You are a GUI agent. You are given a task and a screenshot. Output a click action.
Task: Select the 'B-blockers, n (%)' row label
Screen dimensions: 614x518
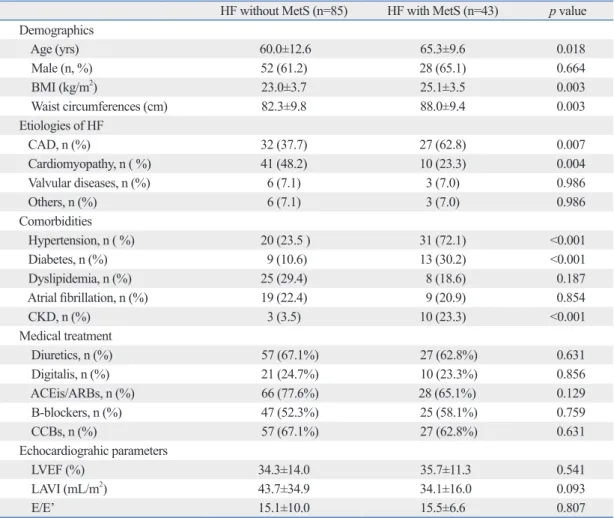pos(77,413)
